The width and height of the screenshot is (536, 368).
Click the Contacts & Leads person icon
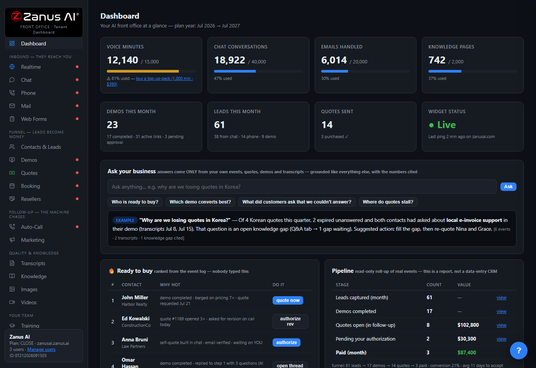click(12, 147)
